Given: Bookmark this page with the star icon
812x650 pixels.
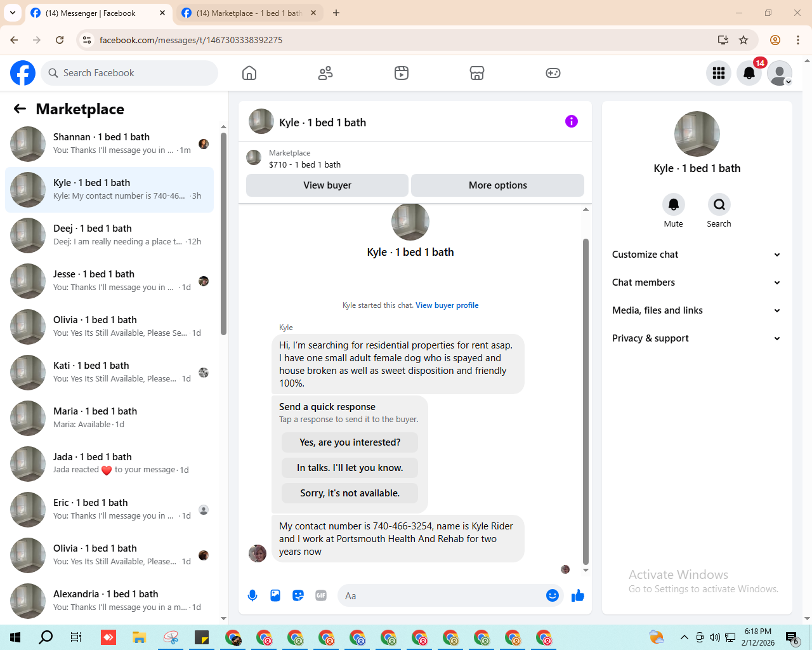Looking at the screenshot, I should point(743,40).
